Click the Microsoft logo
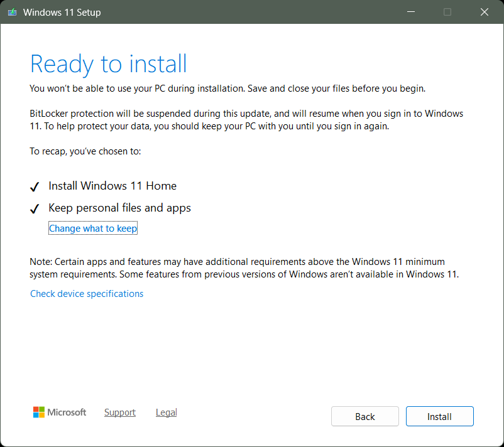Viewport: 504px width, 447px height. tap(60, 412)
